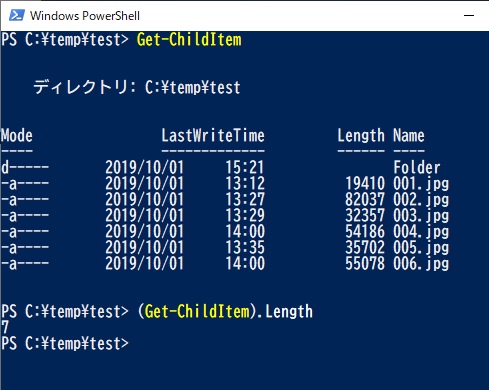Click the Mode column header
489x390 pixels.
(17, 136)
